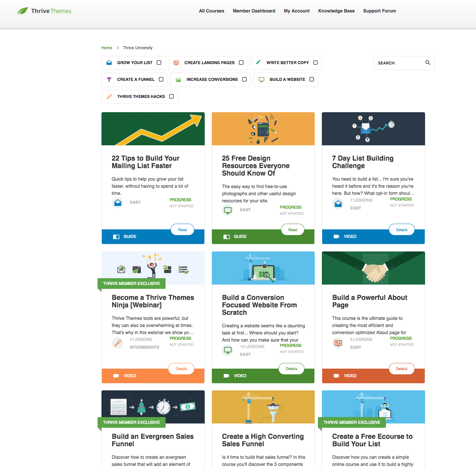The width and height of the screenshot is (476, 468).
Task: Go to Member Dashboard in the top navigation
Action: click(254, 11)
